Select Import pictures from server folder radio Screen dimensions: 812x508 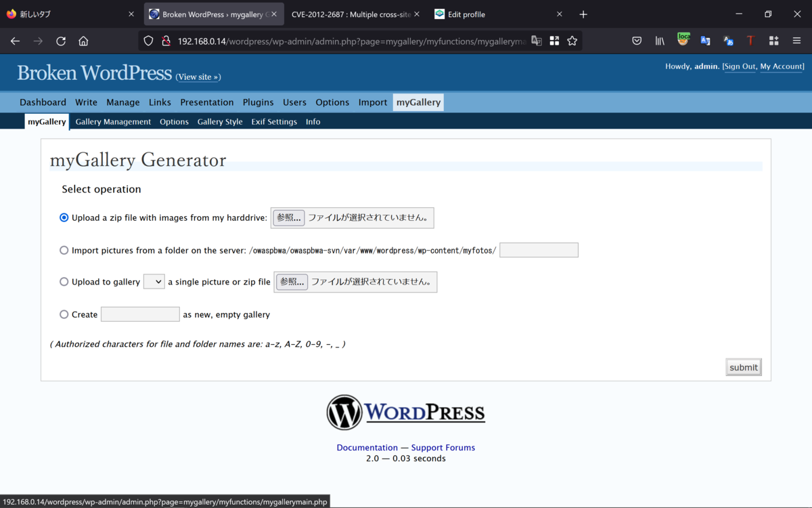(x=64, y=250)
